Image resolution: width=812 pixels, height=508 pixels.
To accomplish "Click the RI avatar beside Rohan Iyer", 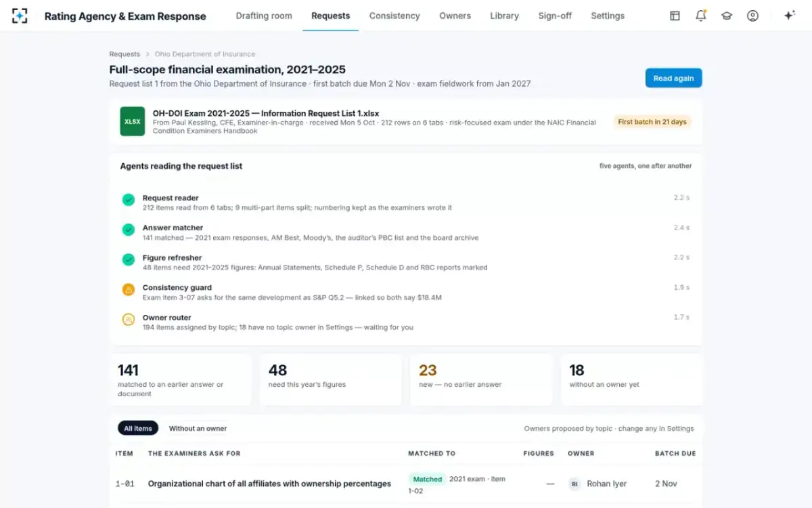I will click(574, 484).
